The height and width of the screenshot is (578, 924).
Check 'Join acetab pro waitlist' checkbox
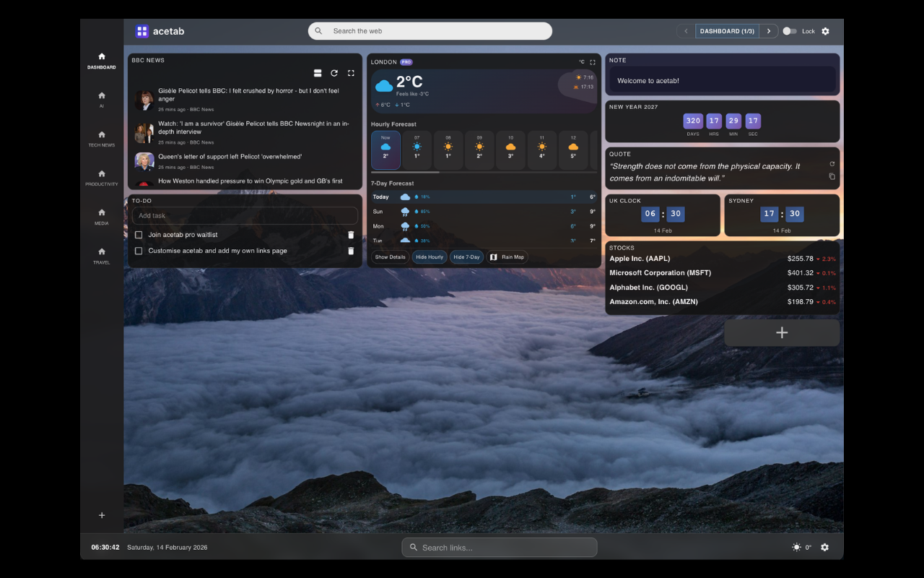[139, 235]
